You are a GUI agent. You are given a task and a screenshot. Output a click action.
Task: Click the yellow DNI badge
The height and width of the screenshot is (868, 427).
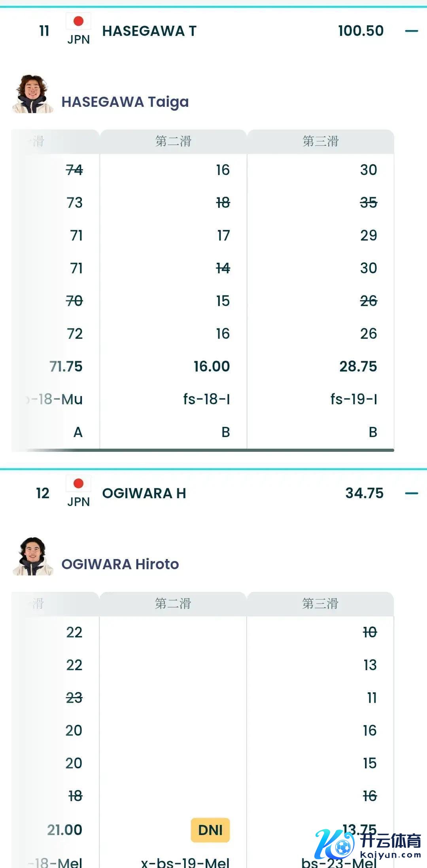(210, 830)
